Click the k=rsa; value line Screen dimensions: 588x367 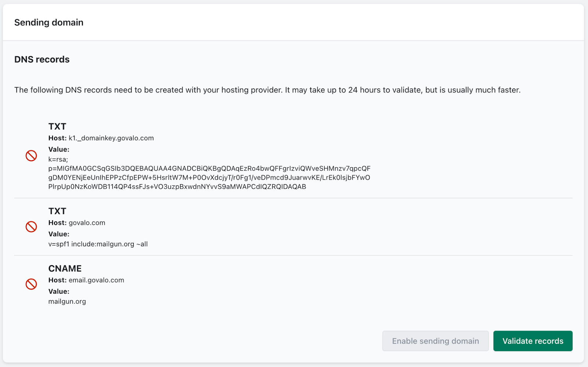(x=58, y=160)
